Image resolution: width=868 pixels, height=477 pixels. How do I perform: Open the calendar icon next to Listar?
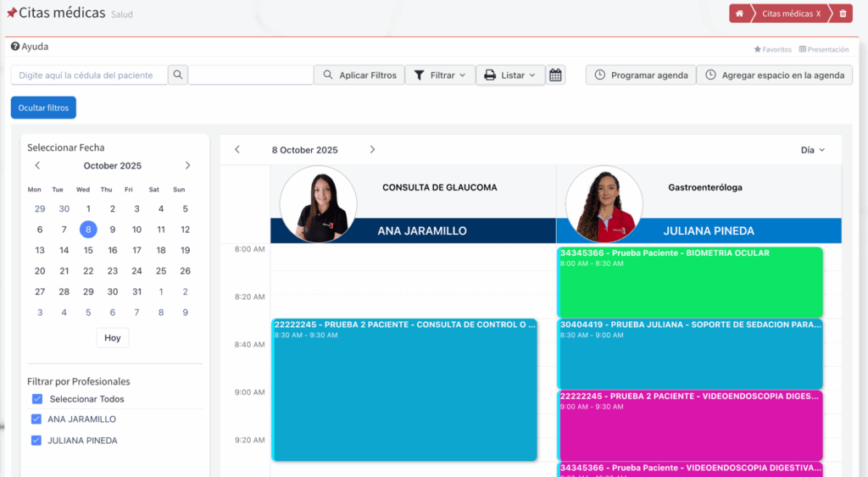pos(555,75)
